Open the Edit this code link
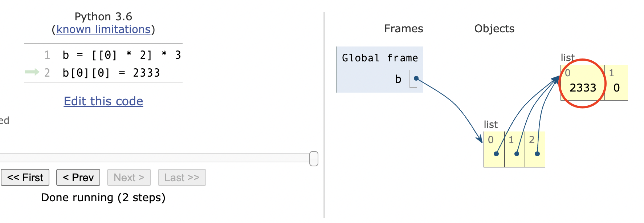Viewport: 644px width, 223px height. [x=103, y=101]
